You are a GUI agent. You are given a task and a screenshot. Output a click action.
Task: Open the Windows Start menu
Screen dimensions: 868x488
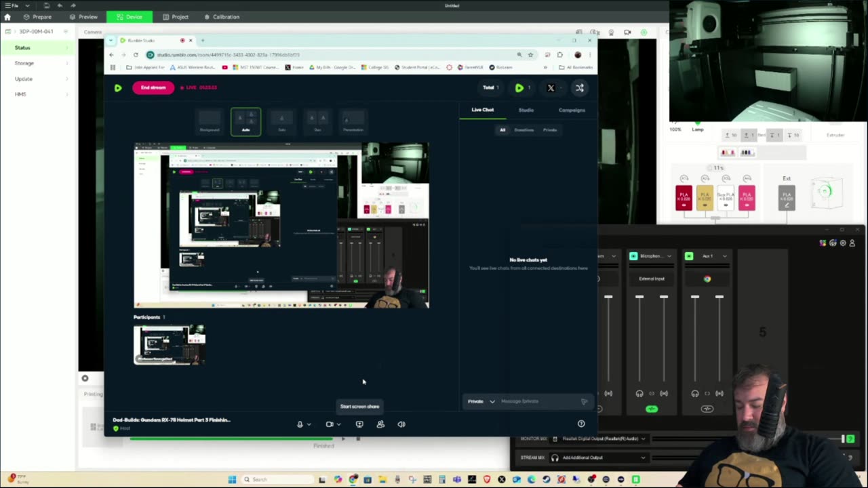coord(232,479)
